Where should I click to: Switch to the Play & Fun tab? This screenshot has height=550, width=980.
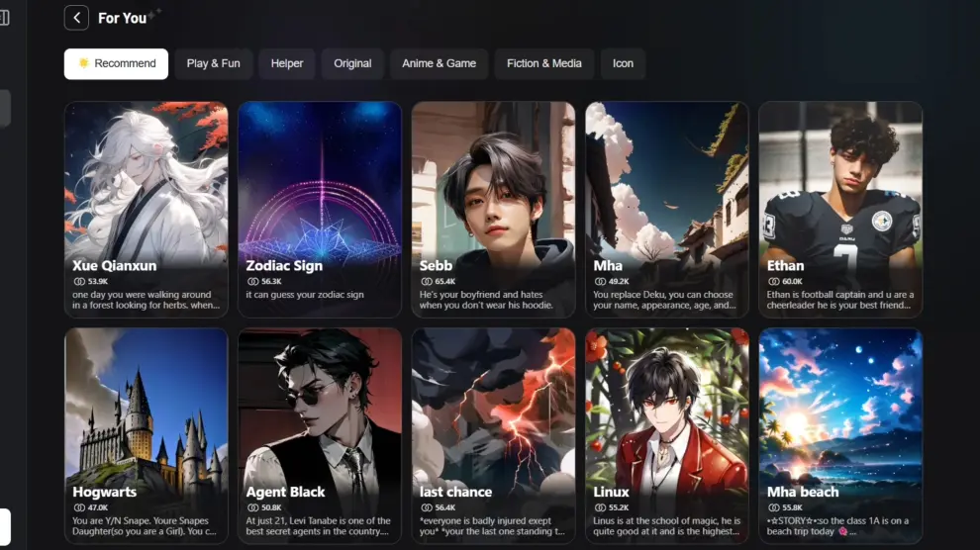coord(213,63)
